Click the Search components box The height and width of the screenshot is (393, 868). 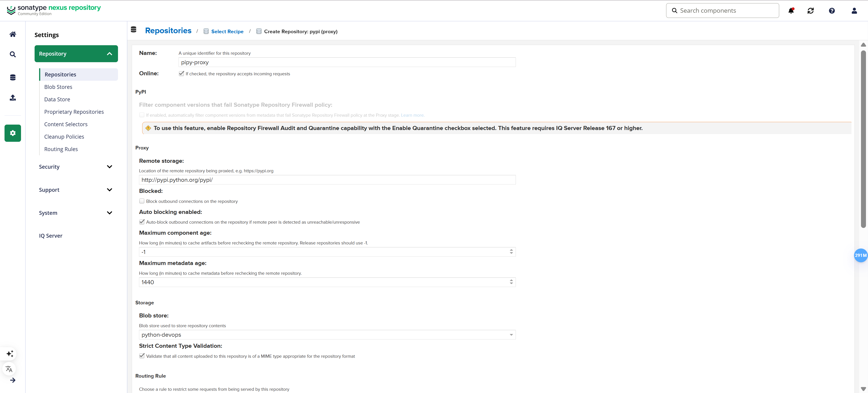[722, 10]
